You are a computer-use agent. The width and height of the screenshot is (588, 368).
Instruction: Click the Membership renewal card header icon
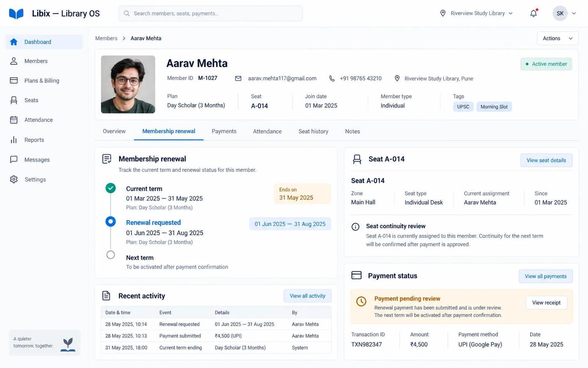(x=107, y=159)
